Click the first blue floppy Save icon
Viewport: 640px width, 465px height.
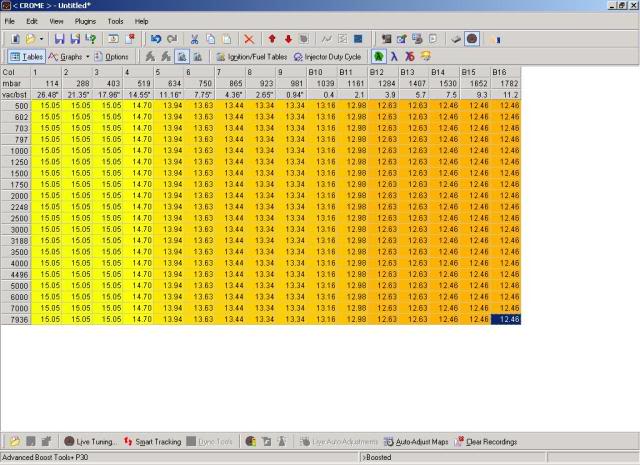click(x=59, y=39)
